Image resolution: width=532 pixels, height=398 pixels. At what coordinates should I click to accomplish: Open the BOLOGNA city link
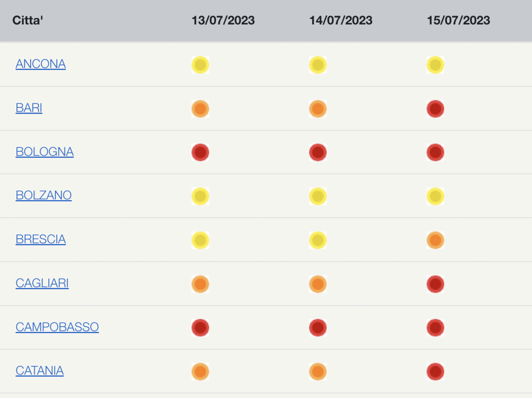(x=45, y=152)
